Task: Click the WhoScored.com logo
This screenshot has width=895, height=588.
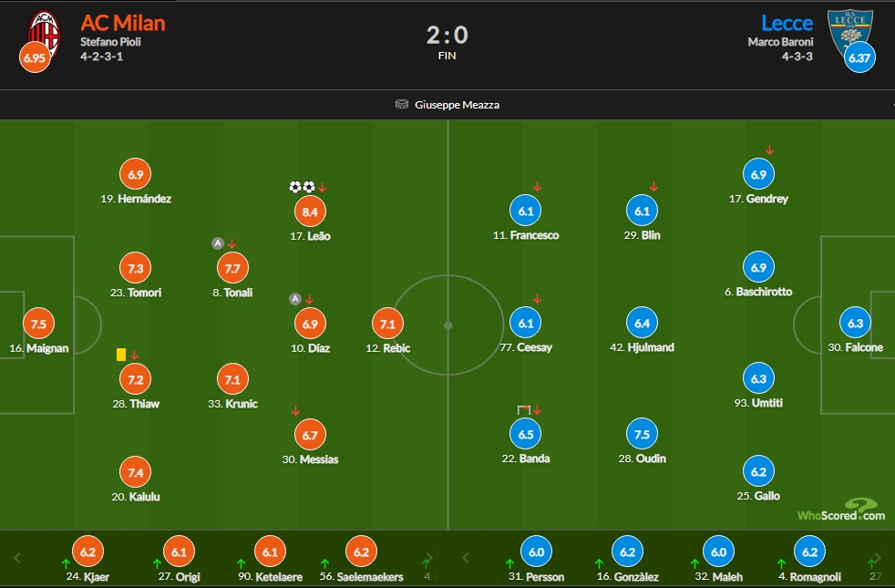Action: (x=841, y=510)
